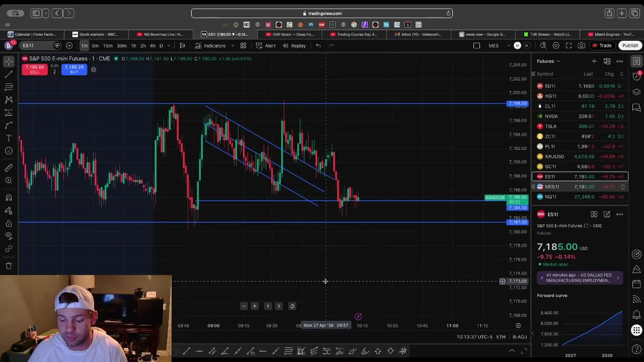Viewport: 644px width, 362px height.
Task: Select NVDA in the watchlist
Action: [x=580, y=116]
